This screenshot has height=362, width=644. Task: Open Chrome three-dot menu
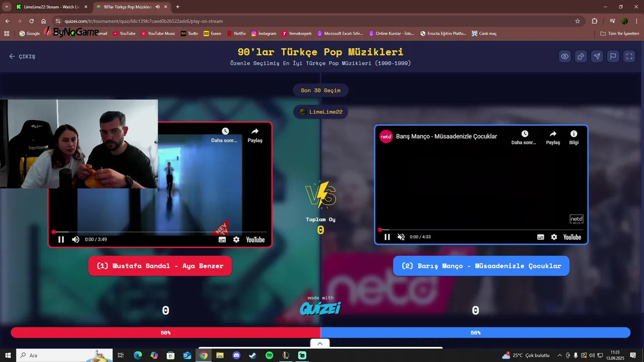click(636, 21)
